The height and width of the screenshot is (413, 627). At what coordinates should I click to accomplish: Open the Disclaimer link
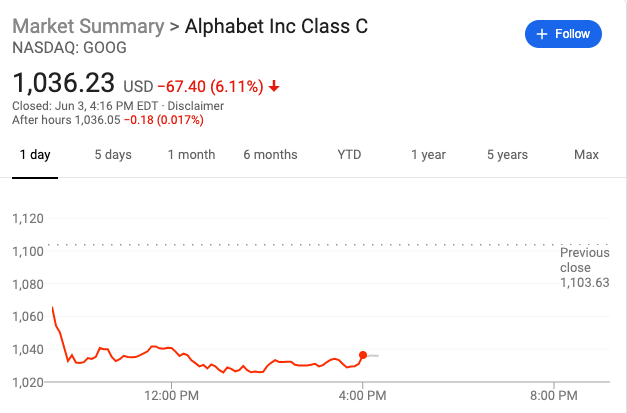(x=196, y=105)
